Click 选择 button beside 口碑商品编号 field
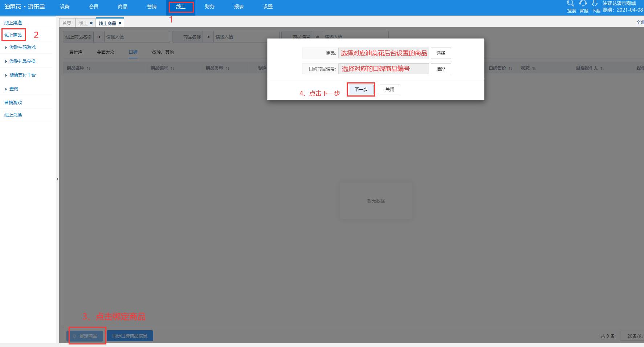 click(x=441, y=69)
